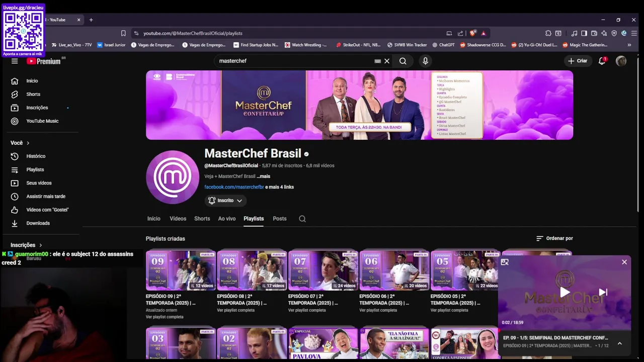Open Ver playlist completa for Episódio 08

tap(235, 310)
